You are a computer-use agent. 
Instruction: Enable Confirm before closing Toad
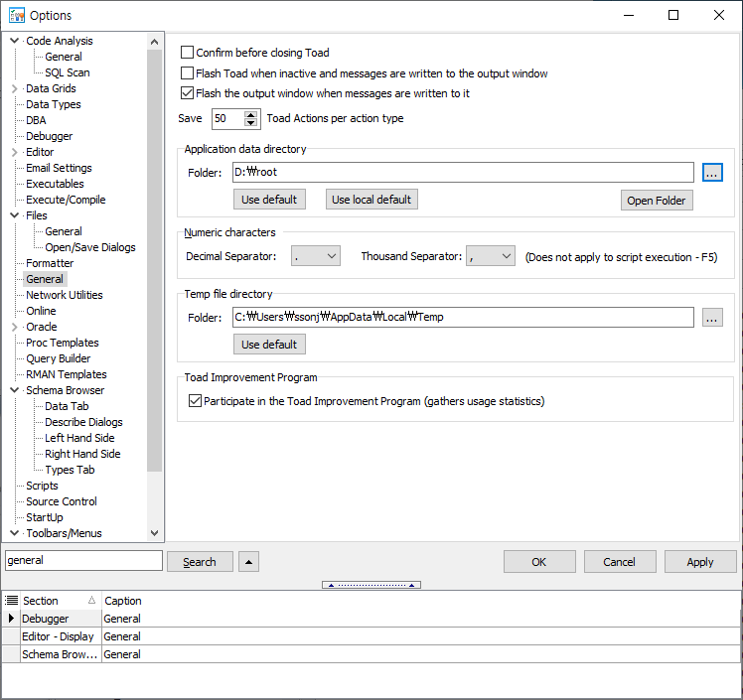click(x=188, y=52)
